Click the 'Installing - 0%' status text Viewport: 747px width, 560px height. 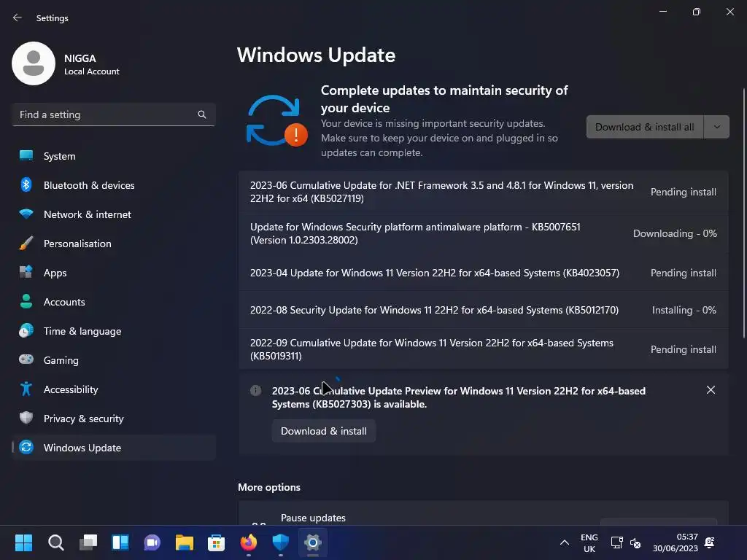pyautogui.click(x=684, y=310)
